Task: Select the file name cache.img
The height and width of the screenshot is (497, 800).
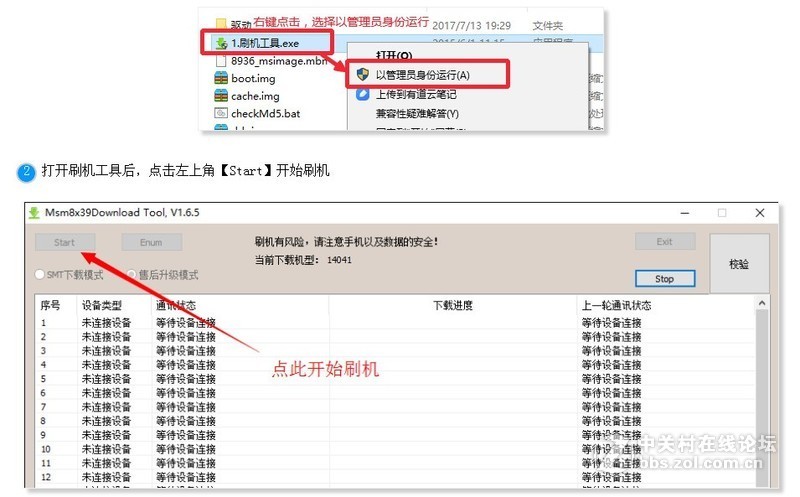Action: 255,96
